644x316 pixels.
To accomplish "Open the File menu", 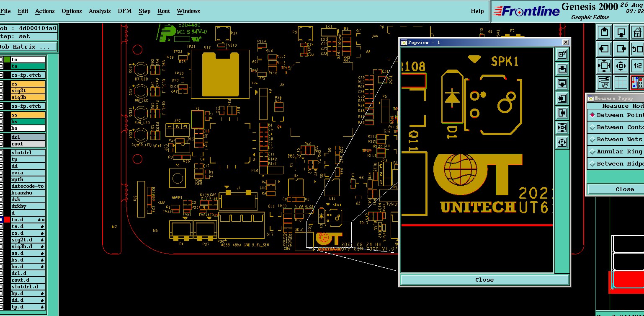I will 5,11.
